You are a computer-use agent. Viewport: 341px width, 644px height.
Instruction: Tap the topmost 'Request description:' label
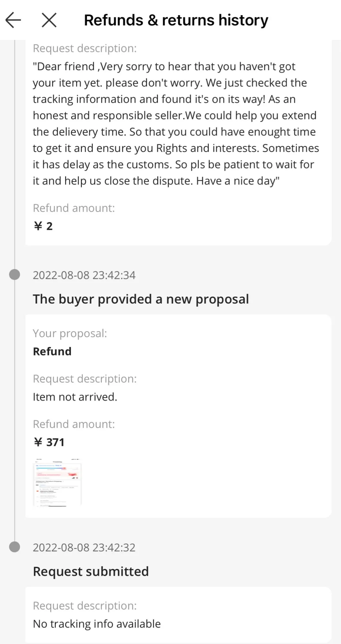[85, 48]
